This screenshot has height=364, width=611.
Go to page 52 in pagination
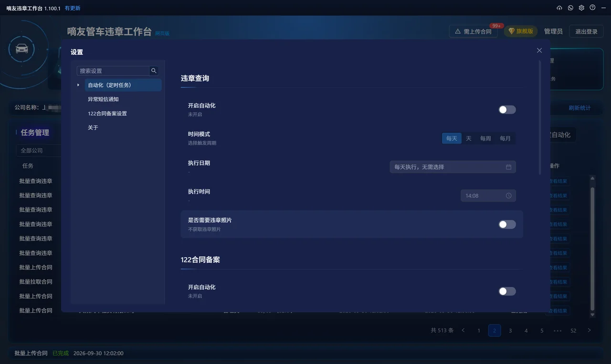coord(573,330)
